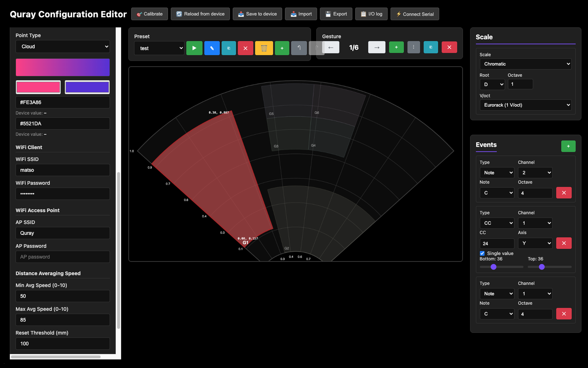The height and width of the screenshot is (368, 588).
Task: Add an event with green plus button
Action: (568, 146)
